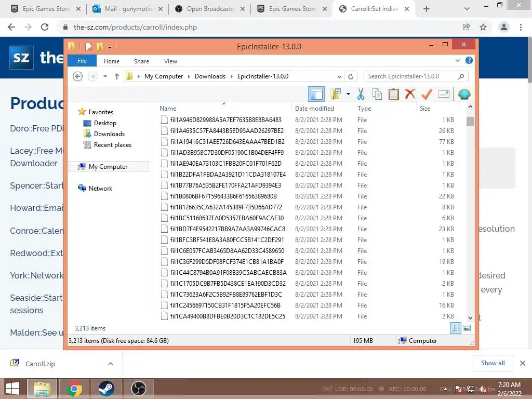This screenshot has width=532, height=399.
Task: Click the Chrome address bar URL
Action: click(x=135, y=27)
